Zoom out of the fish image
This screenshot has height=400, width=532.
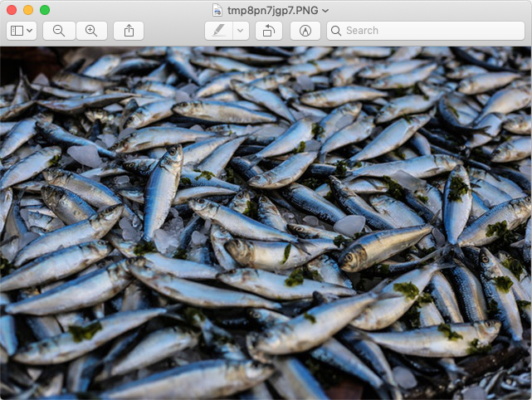pos(59,31)
